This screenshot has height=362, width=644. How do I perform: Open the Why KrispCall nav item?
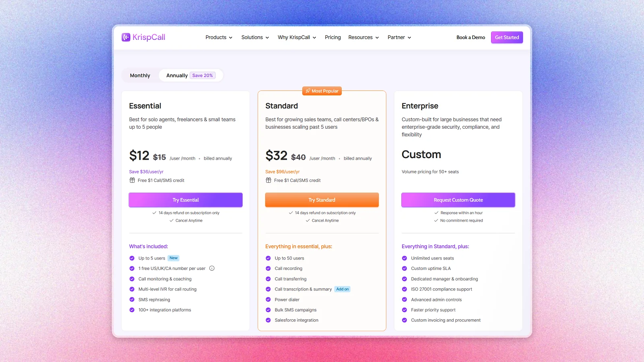tap(297, 37)
